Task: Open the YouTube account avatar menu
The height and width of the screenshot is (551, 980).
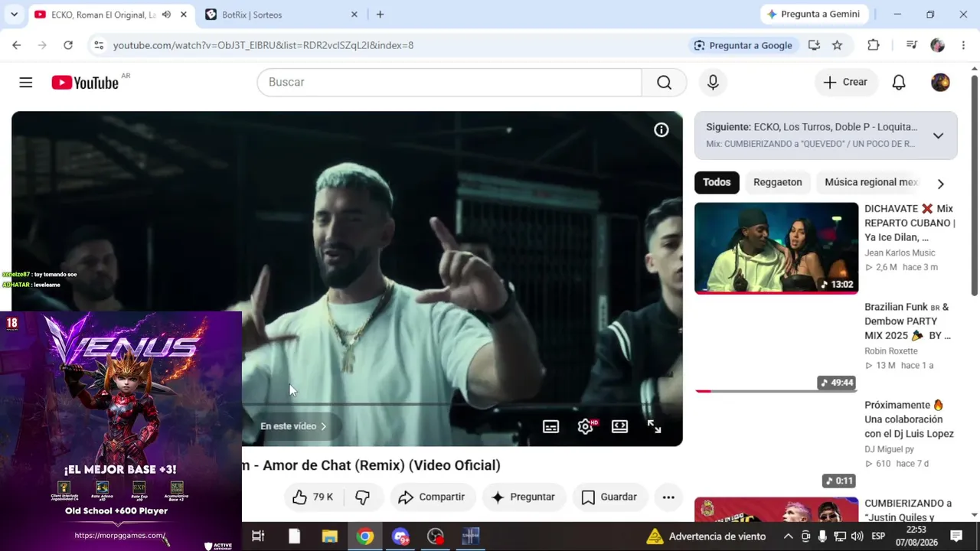Action: pyautogui.click(x=940, y=83)
